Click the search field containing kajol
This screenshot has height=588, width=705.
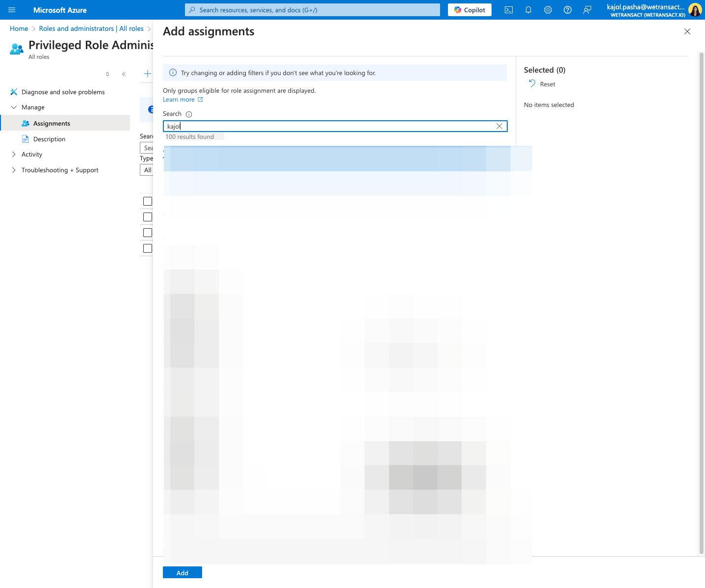coord(335,126)
